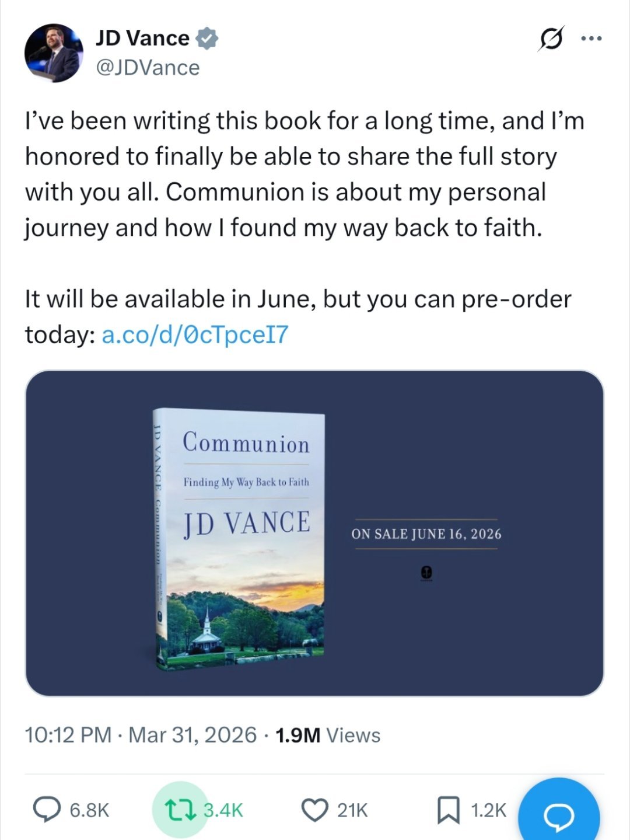Open the @JDVance handle link
This screenshot has height=840, width=630.
click(x=148, y=68)
